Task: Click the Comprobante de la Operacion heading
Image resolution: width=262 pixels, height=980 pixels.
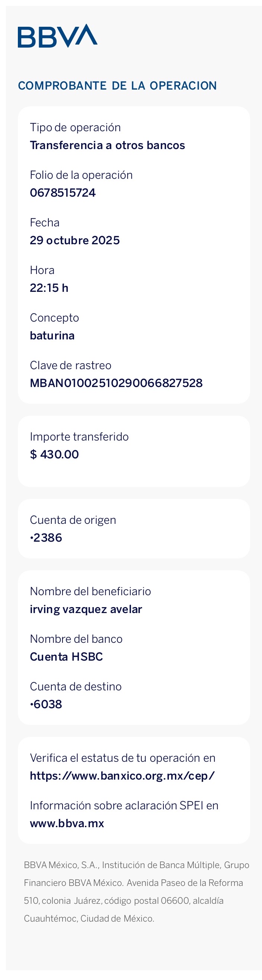Action: point(117,86)
